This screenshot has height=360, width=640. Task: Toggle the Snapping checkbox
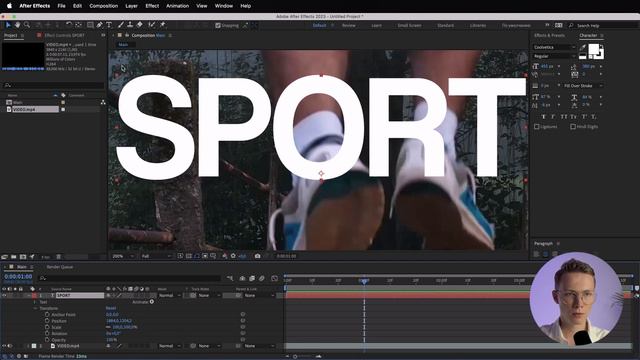[218, 25]
